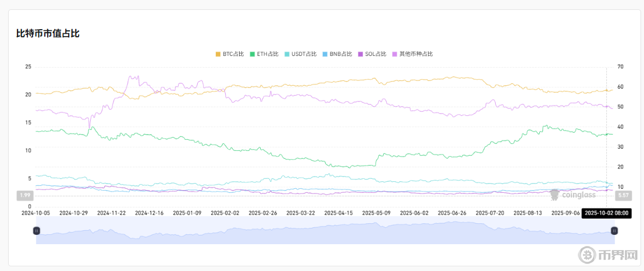Click the 比特币市值占比 chart title
This screenshot has height=271, width=644.
[48, 34]
